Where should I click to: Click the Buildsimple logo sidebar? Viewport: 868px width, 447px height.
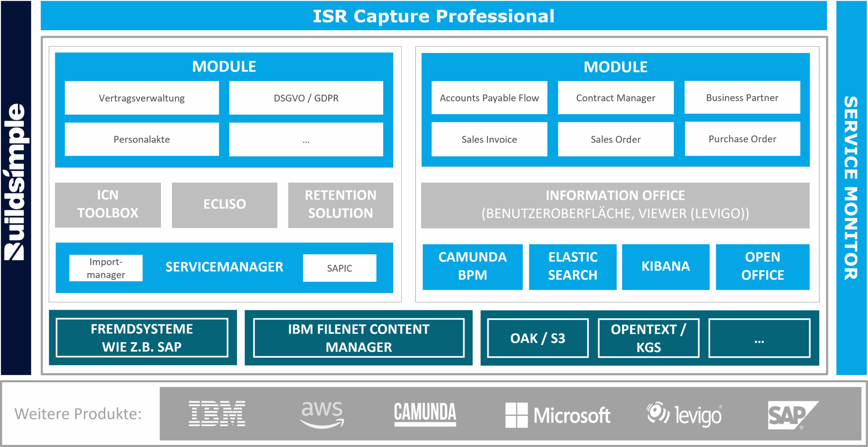(x=16, y=188)
